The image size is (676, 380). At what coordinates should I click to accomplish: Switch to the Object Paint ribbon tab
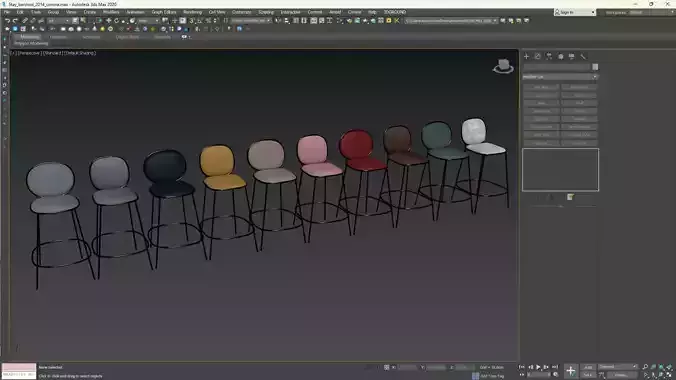pyautogui.click(x=127, y=37)
